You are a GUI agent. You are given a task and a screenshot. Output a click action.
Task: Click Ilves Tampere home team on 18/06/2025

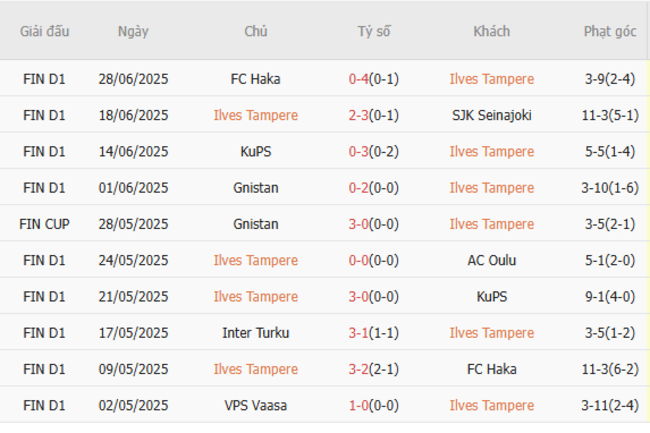(255, 115)
